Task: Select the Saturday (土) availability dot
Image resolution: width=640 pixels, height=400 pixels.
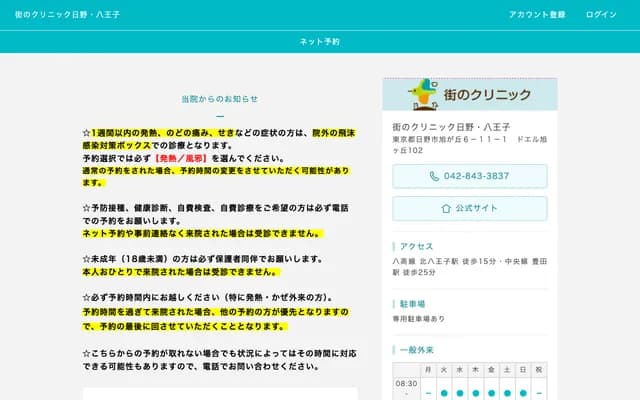Action: click(507, 393)
